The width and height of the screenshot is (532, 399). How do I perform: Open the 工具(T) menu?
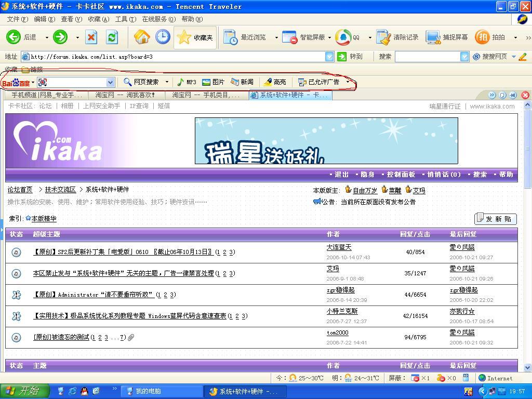click(x=126, y=19)
